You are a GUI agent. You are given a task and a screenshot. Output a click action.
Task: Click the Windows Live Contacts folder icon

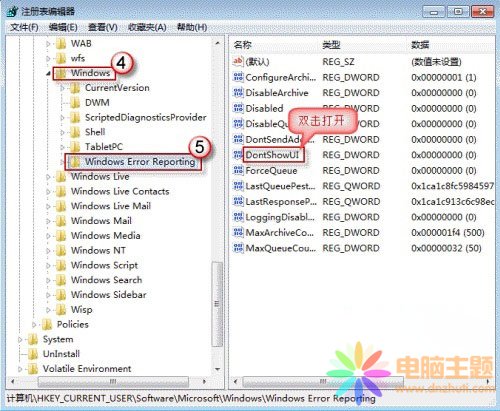(x=61, y=191)
